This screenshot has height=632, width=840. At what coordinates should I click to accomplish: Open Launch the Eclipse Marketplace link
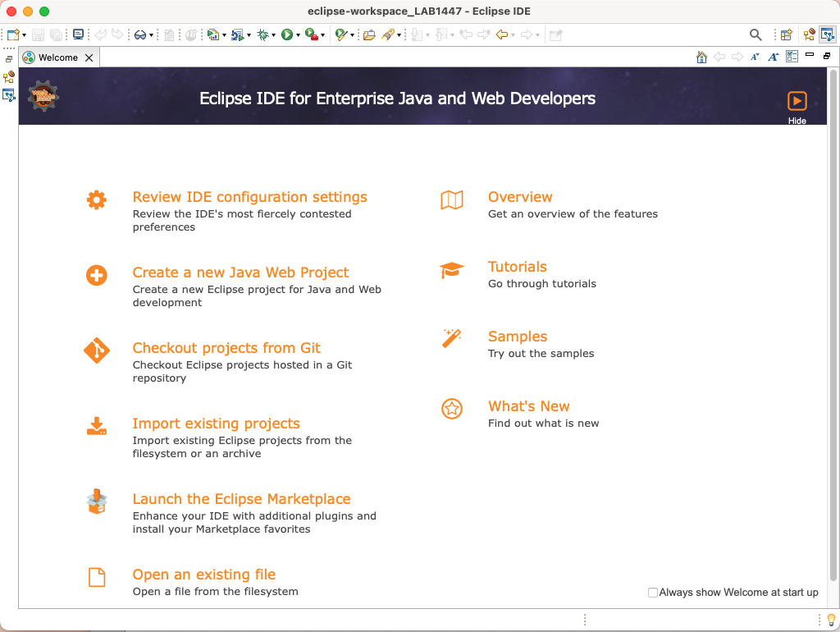[242, 499]
